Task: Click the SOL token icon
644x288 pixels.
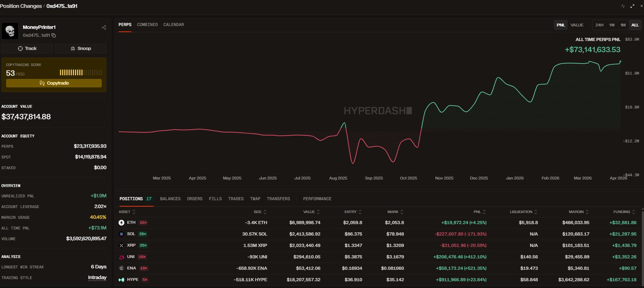Action: point(121,234)
